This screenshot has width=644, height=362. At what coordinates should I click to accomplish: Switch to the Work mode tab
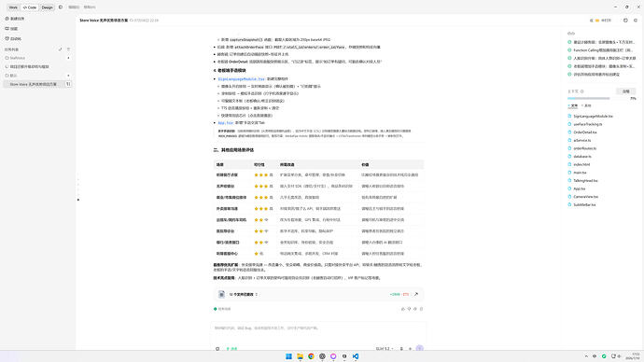[13, 7]
